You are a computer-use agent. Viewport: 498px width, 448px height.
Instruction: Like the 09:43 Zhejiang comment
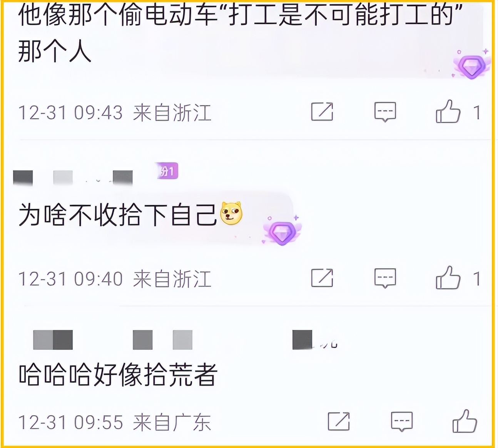pos(448,112)
